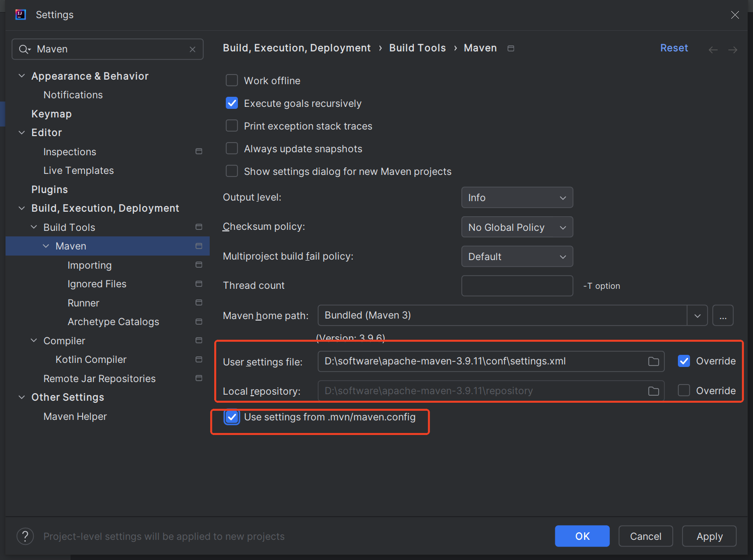Click the IntelliJ IDEA logo in title bar
Viewport: 753px width, 560px height.
(x=21, y=15)
